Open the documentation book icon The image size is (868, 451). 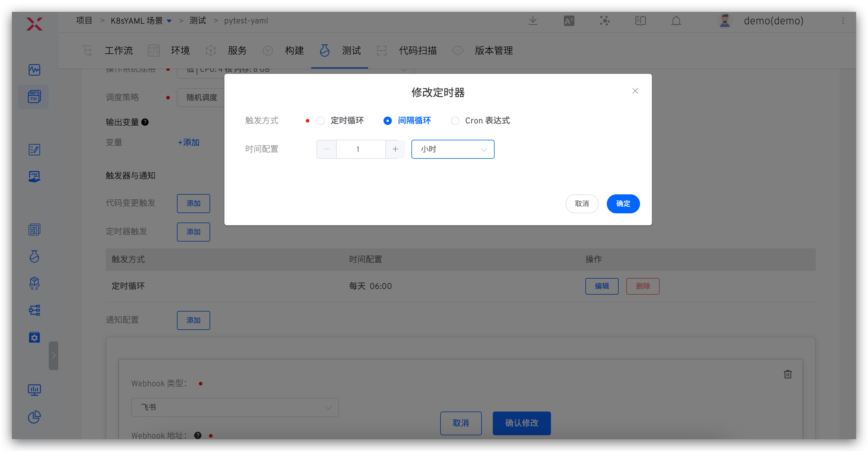click(640, 21)
